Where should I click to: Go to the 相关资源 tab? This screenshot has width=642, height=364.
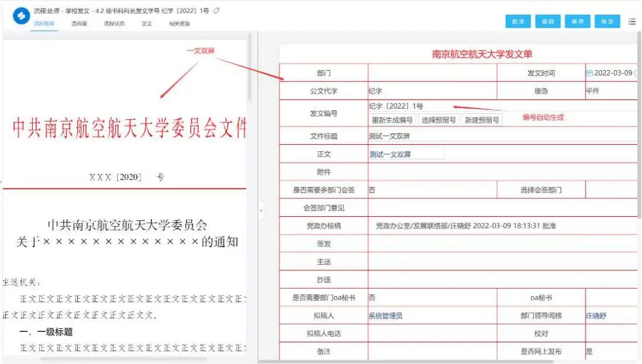180,24
